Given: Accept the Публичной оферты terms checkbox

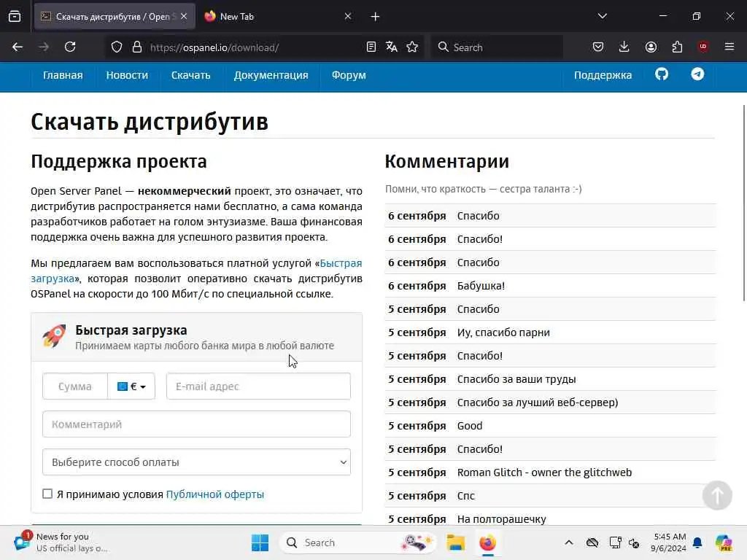Looking at the screenshot, I should tap(47, 494).
